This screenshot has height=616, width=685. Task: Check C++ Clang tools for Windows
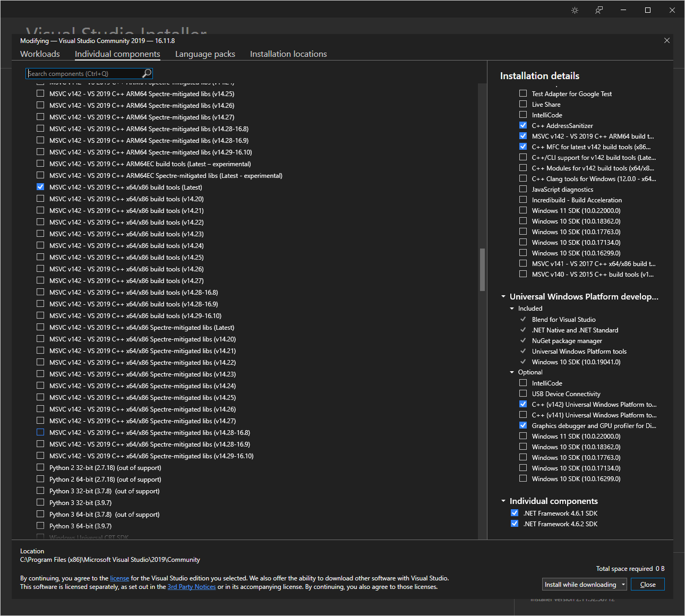coord(523,178)
